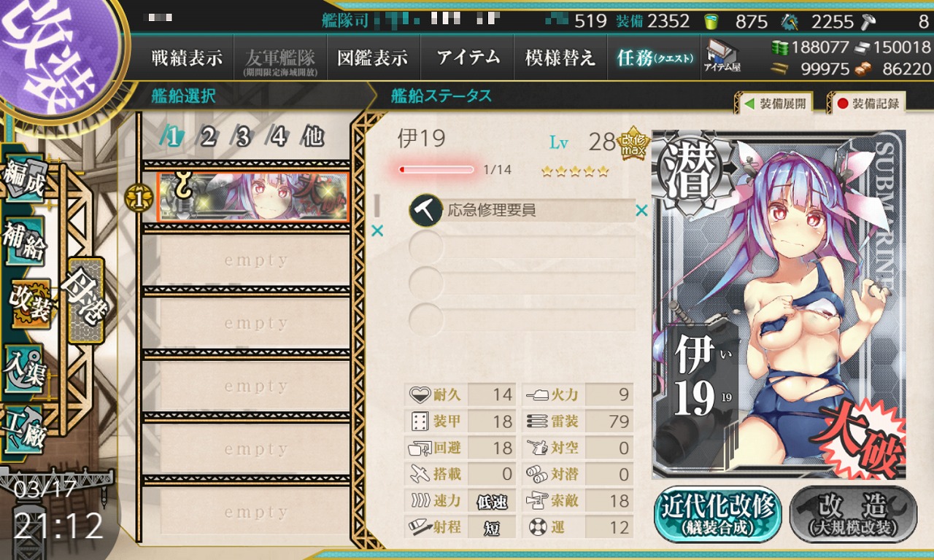Image resolution: width=934 pixels, height=560 pixels.
Task: Switch to fleet tab 4
Action: [278, 136]
